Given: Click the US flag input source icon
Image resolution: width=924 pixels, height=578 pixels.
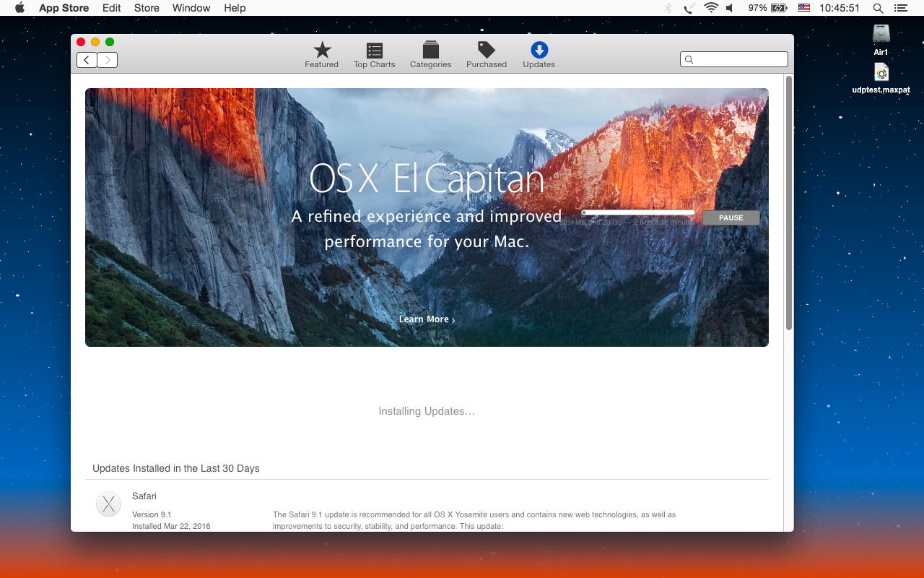Looking at the screenshot, I should pyautogui.click(x=804, y=8).
